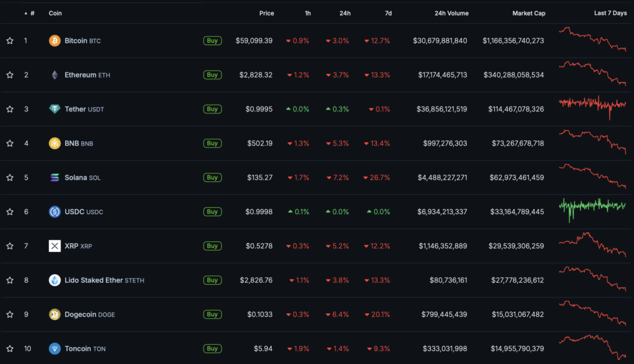The height and width of the screenshot is (364, 634).
Task: Click the BNB coin logo icon
Action: (54, 143)
